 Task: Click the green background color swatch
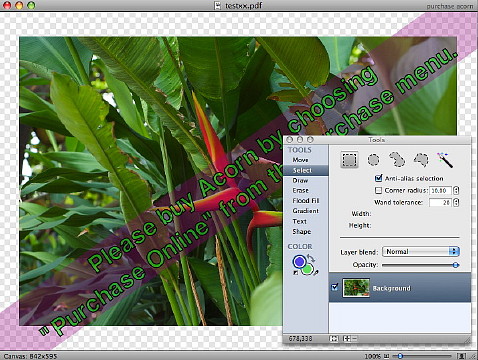coord(307,269)
